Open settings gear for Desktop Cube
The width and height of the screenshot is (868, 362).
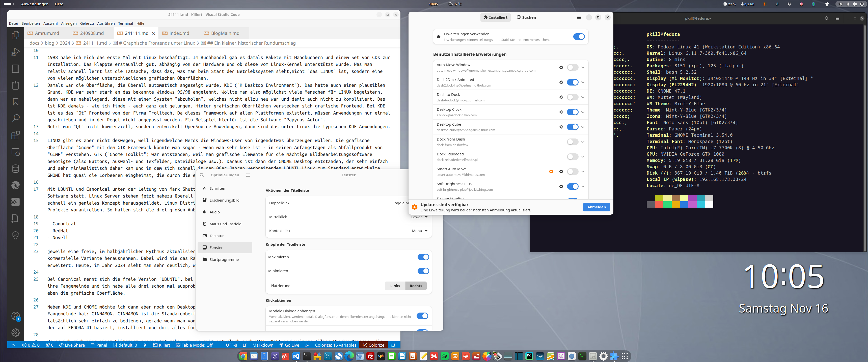[561, 127]
